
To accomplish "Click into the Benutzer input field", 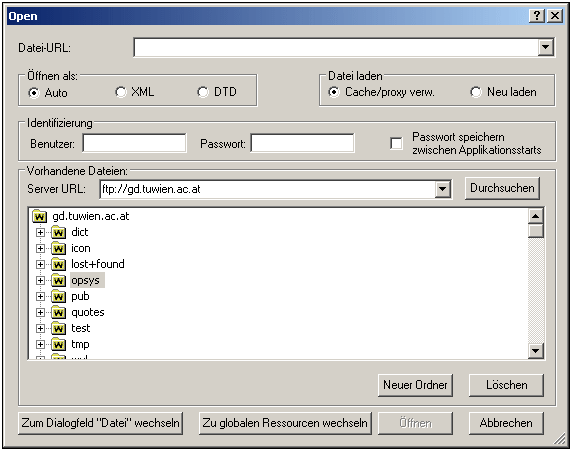I will click(x=134, y=143).
